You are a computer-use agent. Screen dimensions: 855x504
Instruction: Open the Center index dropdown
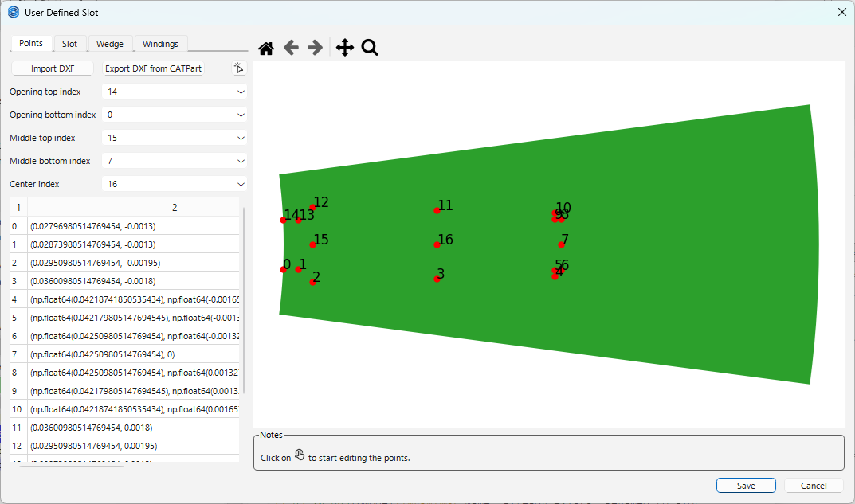click(175, 185)
